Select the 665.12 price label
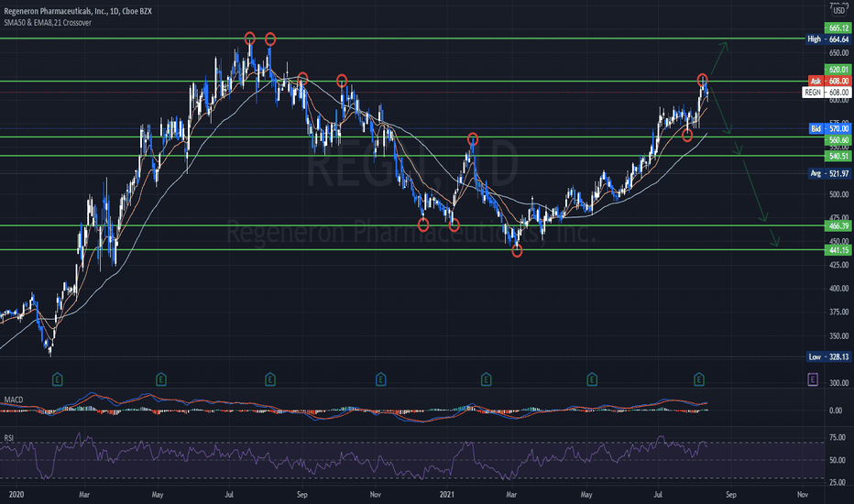854x504 pixels. (838, 27)
